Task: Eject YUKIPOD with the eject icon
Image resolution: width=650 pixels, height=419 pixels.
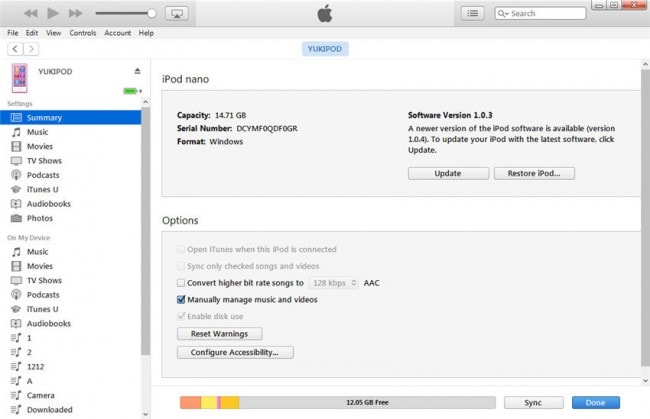Action: click(137, 71)
